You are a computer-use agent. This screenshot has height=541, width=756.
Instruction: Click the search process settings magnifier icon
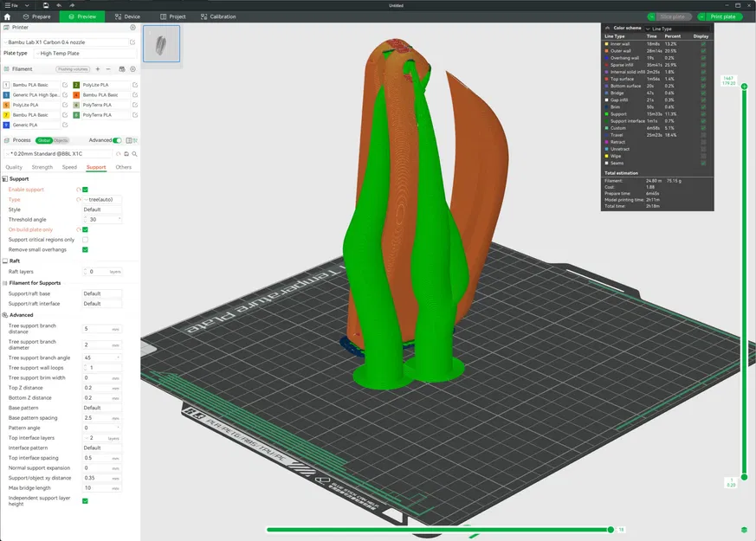[134, 153]
